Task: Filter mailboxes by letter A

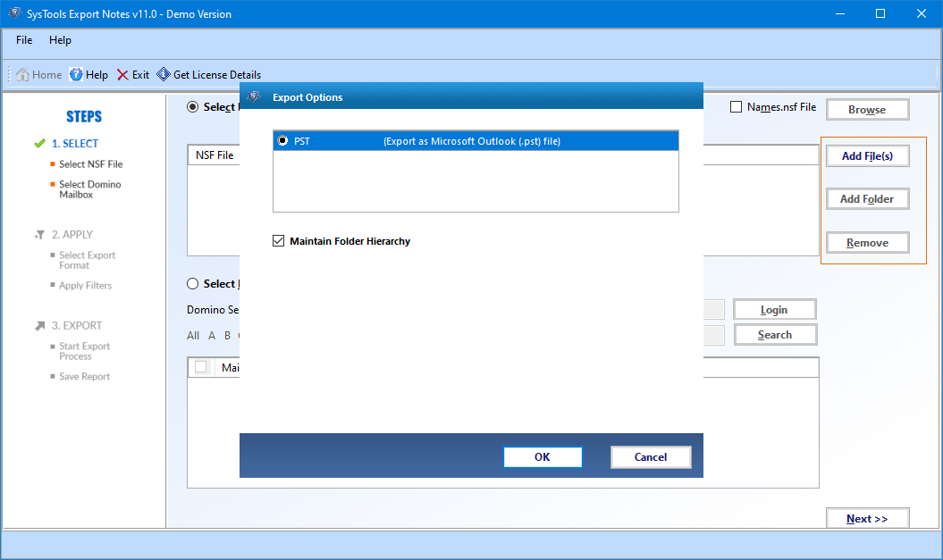Action: pos(212,335)
